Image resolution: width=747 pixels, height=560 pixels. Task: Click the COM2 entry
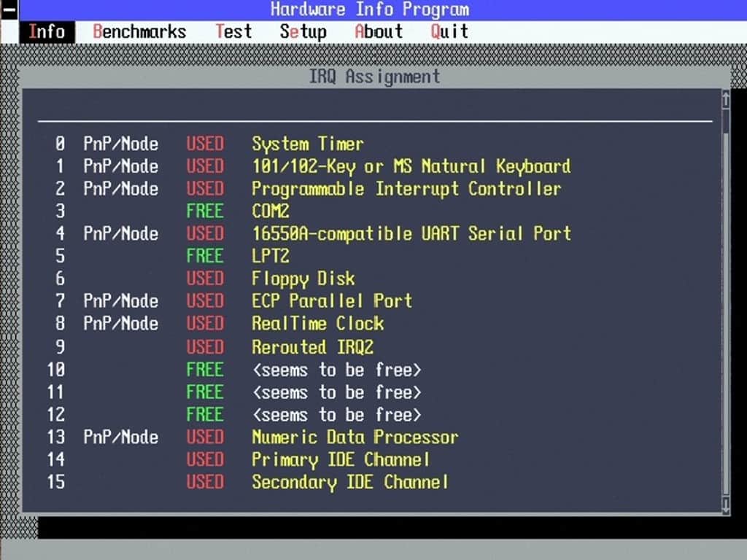[x=270, y=211]
